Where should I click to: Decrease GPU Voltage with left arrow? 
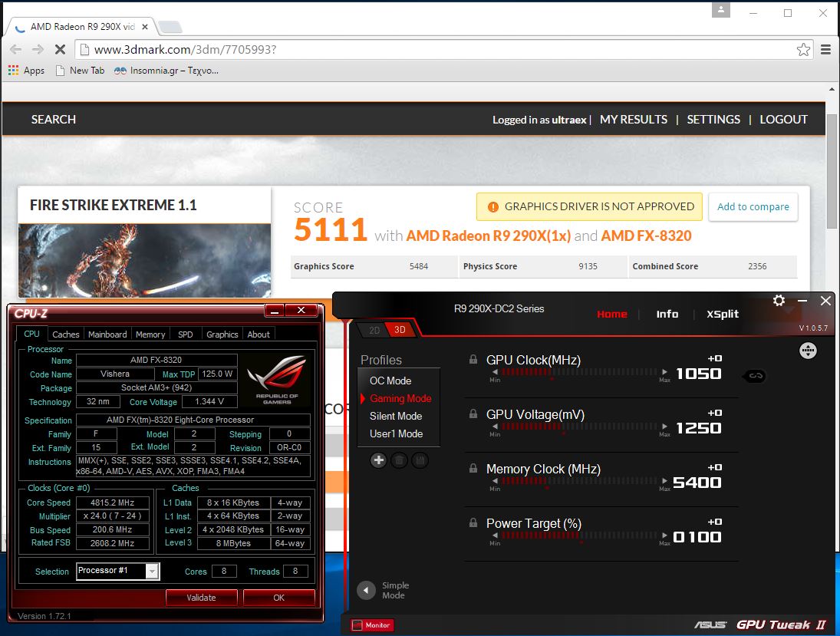coord(495,426)
